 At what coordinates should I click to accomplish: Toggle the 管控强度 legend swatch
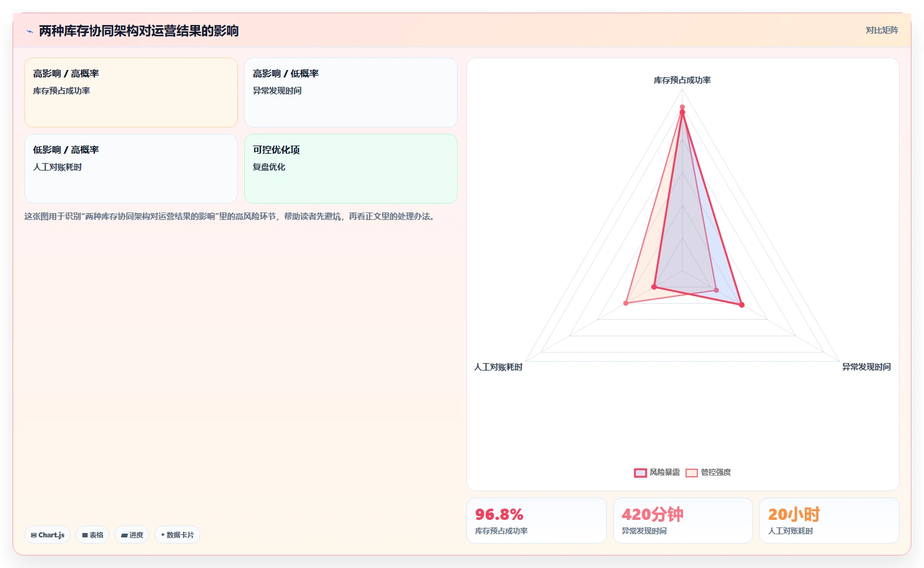[x=691, y=472]
